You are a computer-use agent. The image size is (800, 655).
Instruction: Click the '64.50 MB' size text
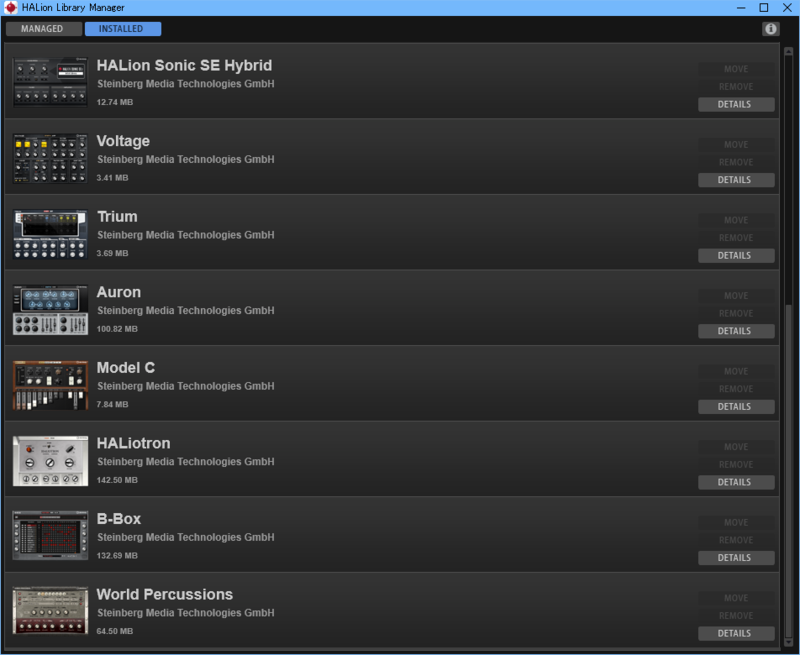tap(114, 631)
